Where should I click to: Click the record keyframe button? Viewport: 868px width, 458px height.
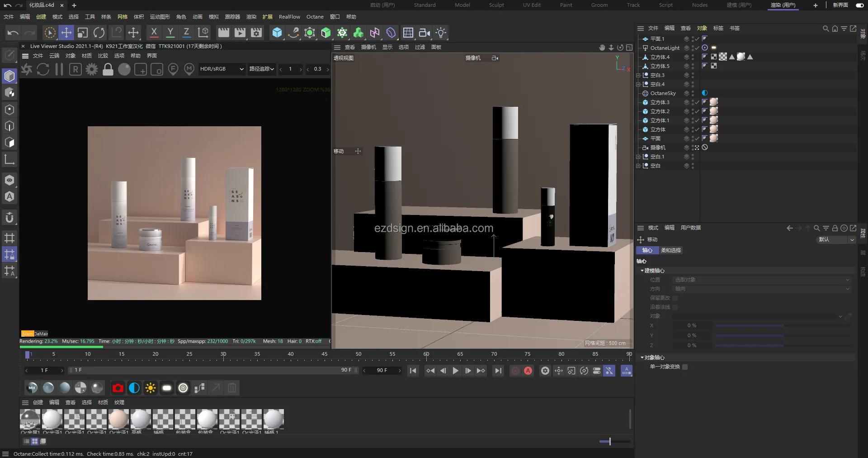515,371
